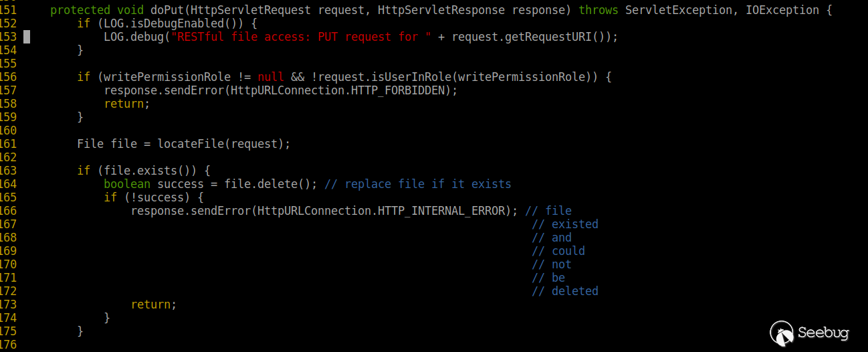Click the return statement on line 173
The height and width of the screenshot is (352, 868).
(154, 304)
